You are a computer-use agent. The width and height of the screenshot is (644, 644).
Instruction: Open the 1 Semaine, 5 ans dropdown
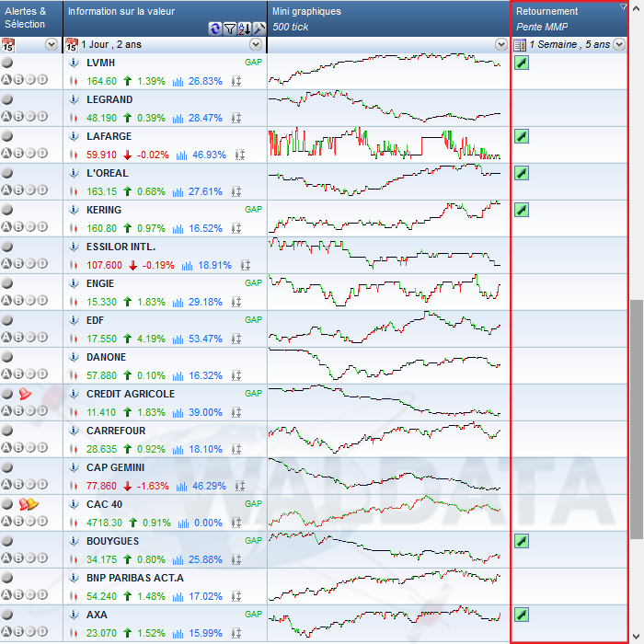(x=619, y=44)
